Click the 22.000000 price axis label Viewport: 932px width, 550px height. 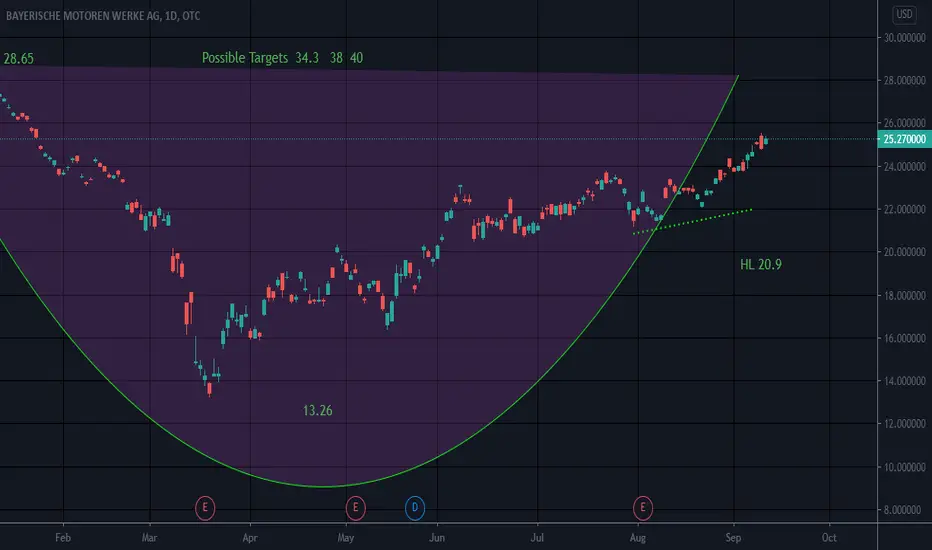905,209
